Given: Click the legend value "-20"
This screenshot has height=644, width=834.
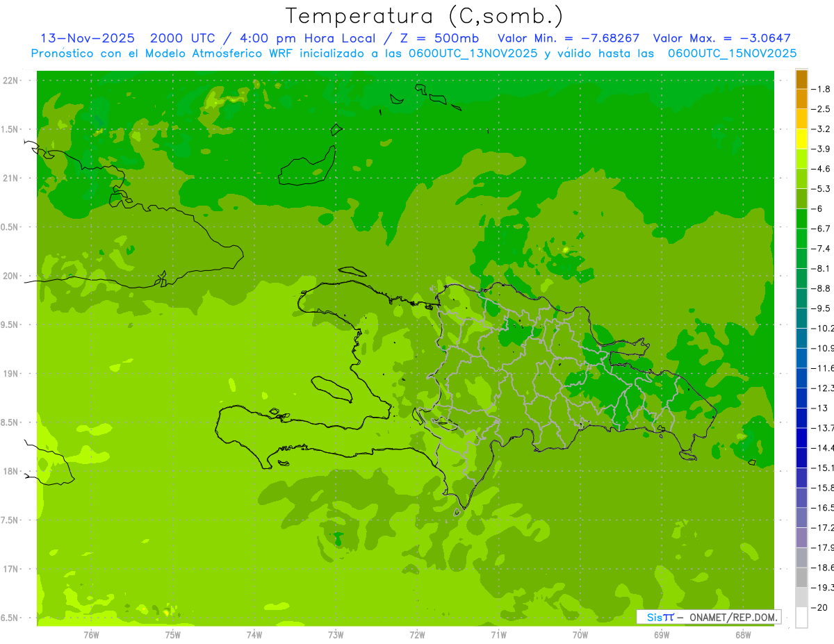Looking at the screenshot, I should [x=820, y=607].
